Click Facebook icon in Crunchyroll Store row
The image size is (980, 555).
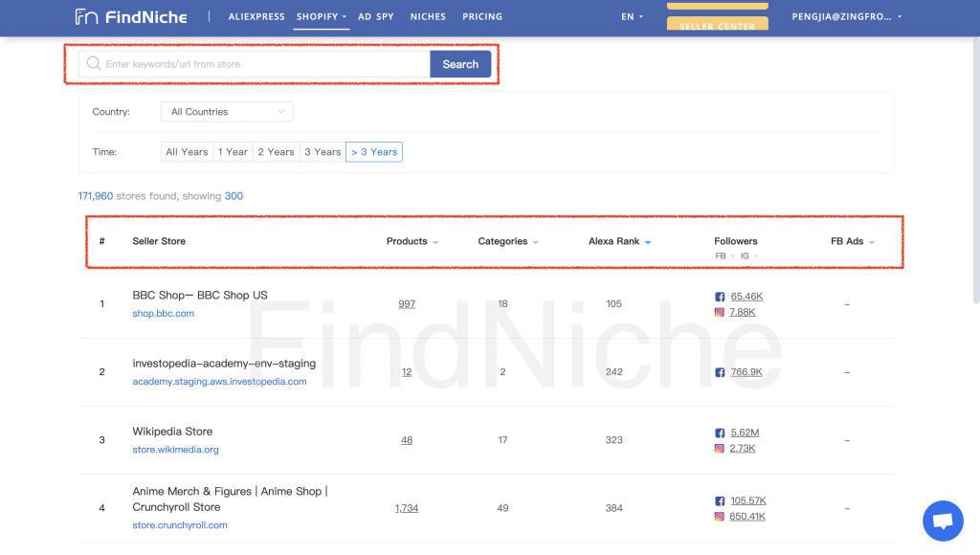pyautogui.click(x=720, y=501)
